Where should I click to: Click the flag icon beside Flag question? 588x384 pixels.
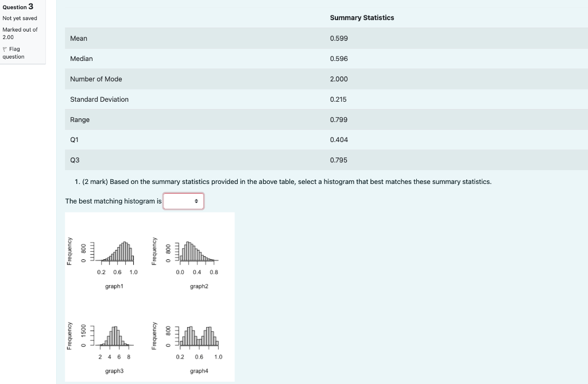[5, 49]
